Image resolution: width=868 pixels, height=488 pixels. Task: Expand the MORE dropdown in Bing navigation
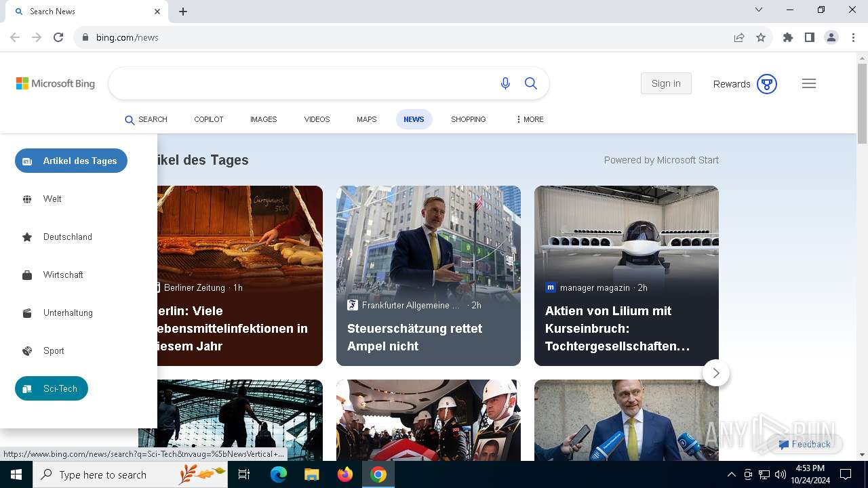(530, 119)
